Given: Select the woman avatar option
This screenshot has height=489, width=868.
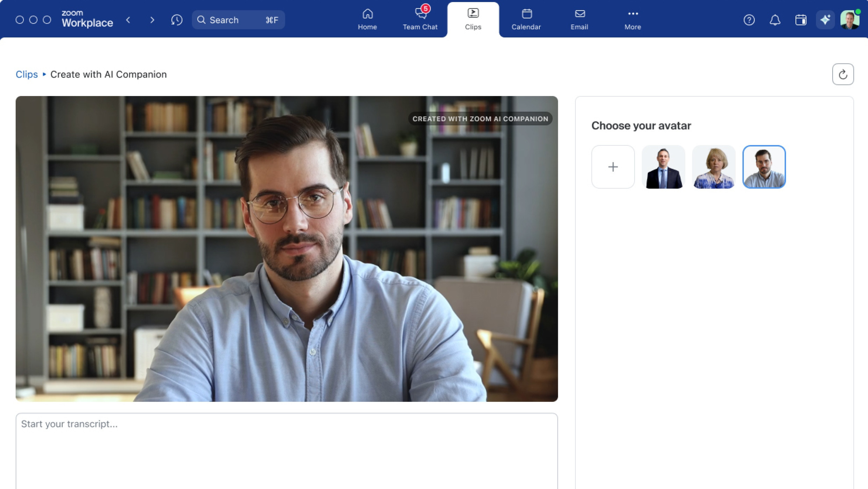Looking at the screenshot, I should 714,167.
